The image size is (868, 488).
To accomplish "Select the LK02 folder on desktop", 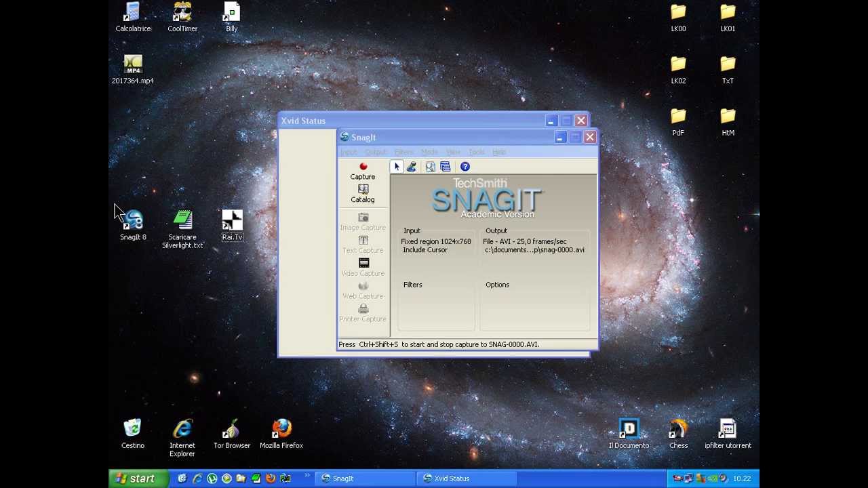I will click(x=678, y=70).
